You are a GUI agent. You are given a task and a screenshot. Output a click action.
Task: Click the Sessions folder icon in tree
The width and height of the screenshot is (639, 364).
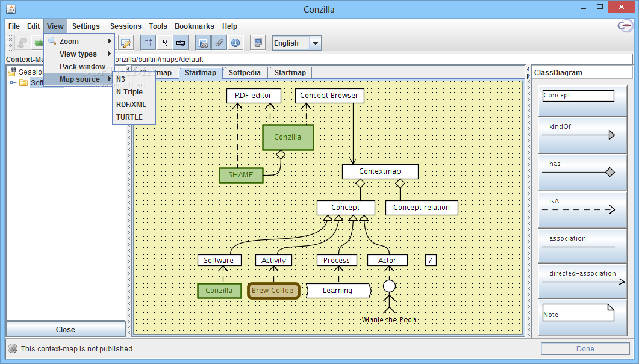click(x=12, y=72)
